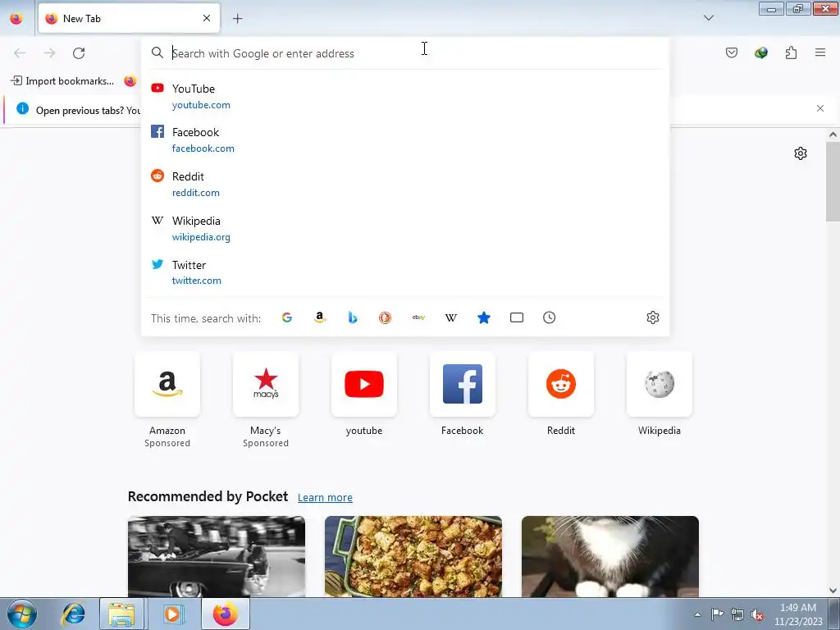Choose Reddit suggestion reddit.com
The width and height of the screenshot is (840, 630).
(x=405, y=184)
